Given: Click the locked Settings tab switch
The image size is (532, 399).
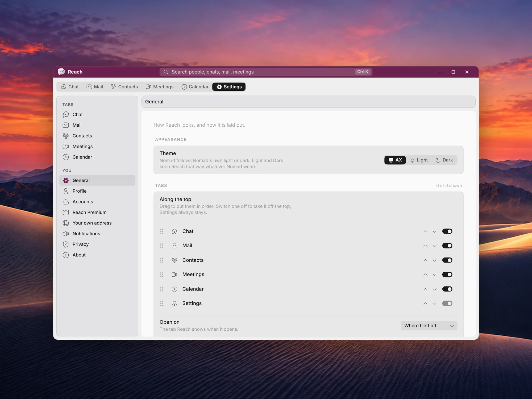Looking at the screenshot, I should click(x=447, y=303).
